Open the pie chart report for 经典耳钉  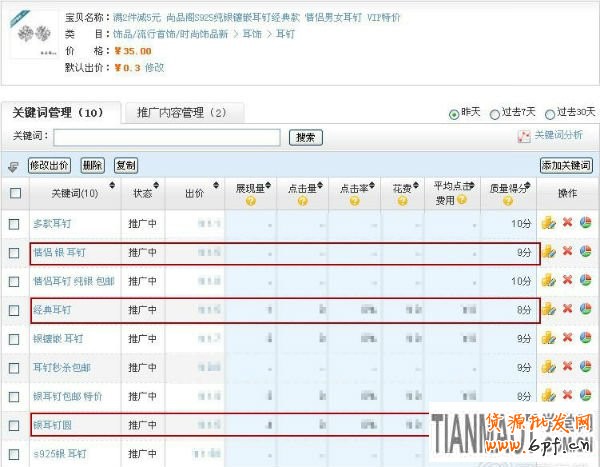585,310
